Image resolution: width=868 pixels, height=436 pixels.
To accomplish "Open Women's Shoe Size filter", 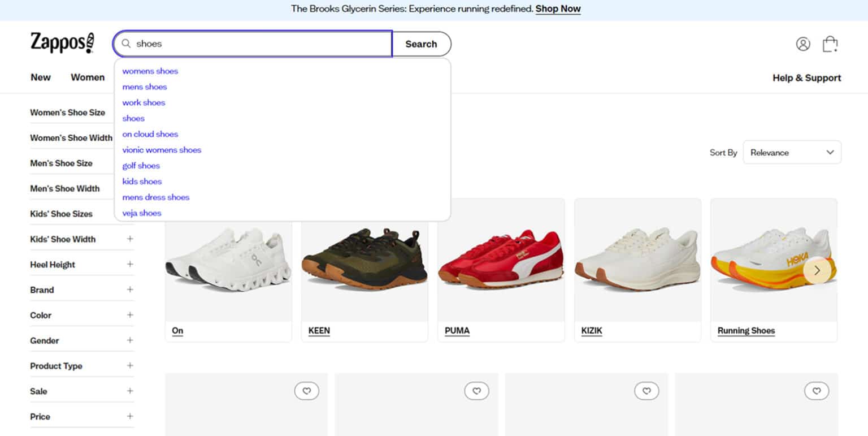I will pos(67,113).
